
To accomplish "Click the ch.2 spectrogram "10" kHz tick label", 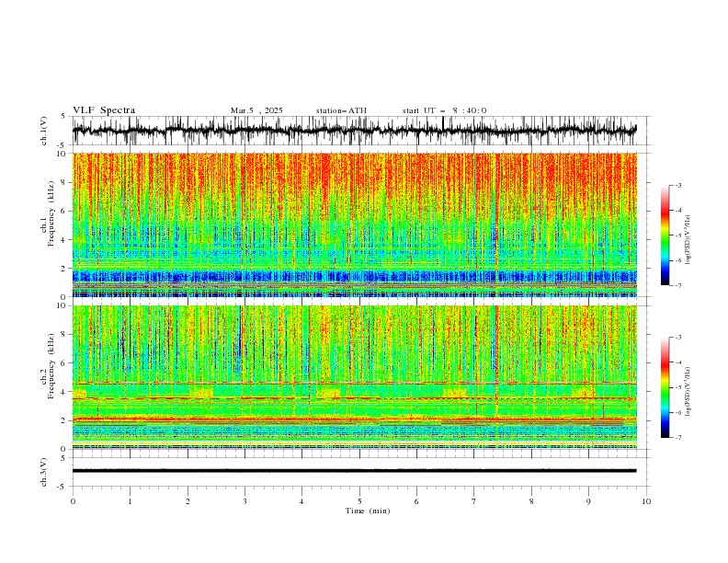I will pos(63,305).
